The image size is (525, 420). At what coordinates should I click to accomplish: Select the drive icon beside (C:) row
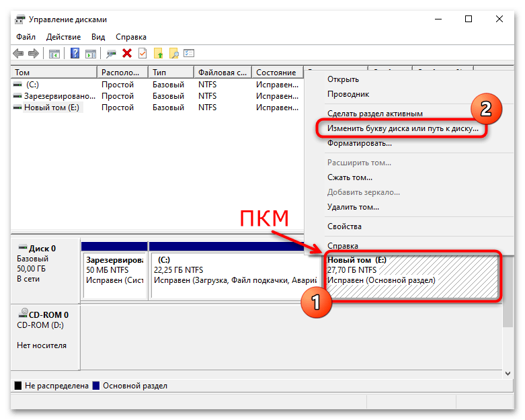pos(17,85)
